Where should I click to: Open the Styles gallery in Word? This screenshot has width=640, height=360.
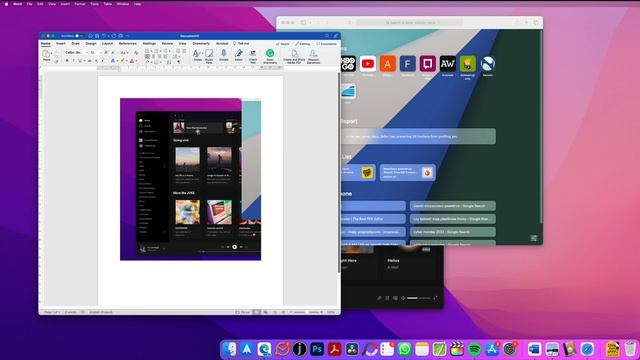[198, 56]
